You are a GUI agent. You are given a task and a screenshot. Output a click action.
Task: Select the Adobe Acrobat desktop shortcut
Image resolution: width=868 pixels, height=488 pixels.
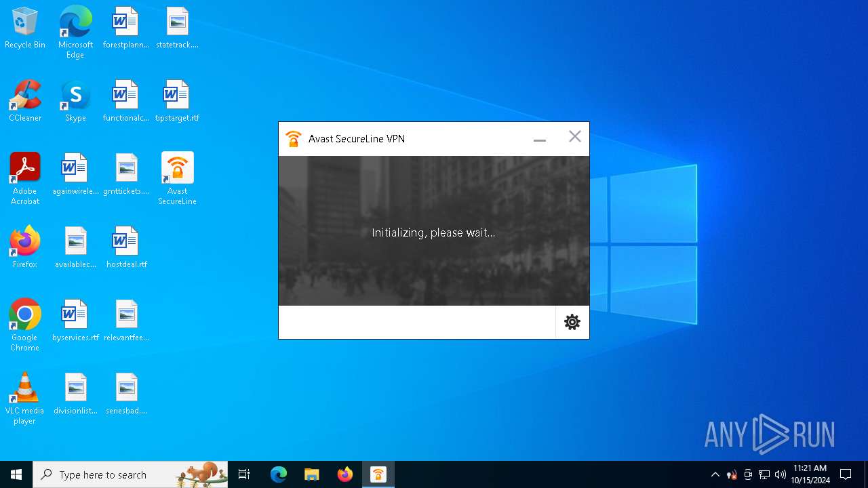click(x=25, y=179)
